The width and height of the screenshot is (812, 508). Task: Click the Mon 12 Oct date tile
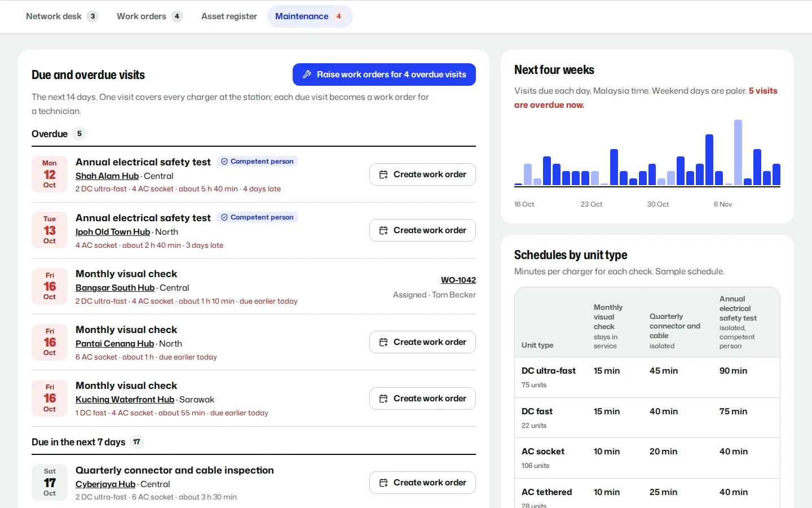pos(50,174)
